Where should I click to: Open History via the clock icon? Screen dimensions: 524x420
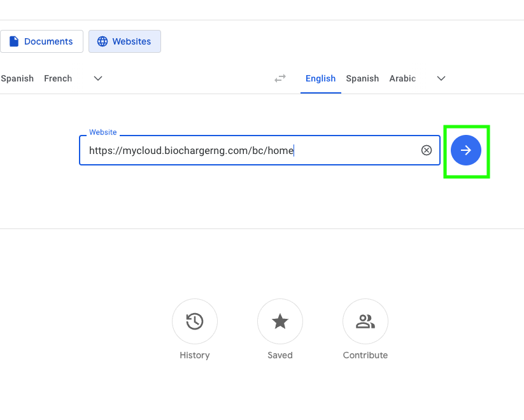pyautogui.click(x=195, y=322)
